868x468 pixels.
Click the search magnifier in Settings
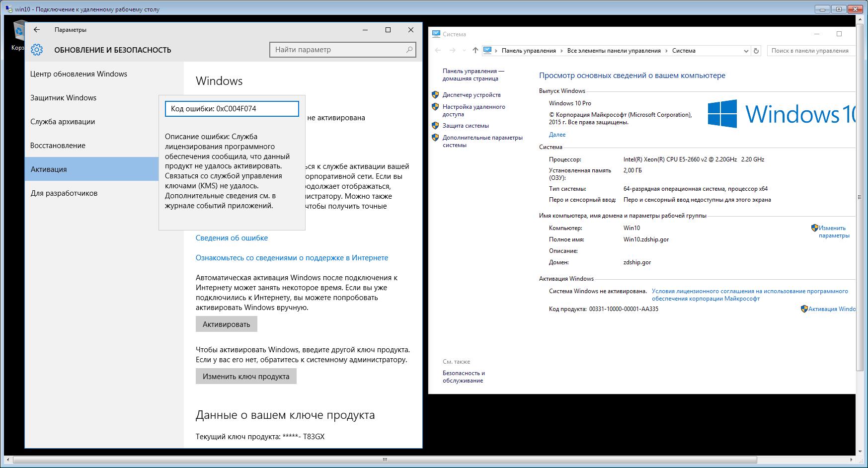pos(409,50)
